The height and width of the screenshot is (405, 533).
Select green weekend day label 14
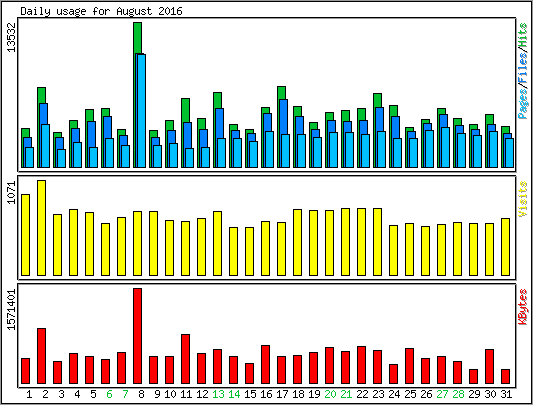[x=234, y=394]
